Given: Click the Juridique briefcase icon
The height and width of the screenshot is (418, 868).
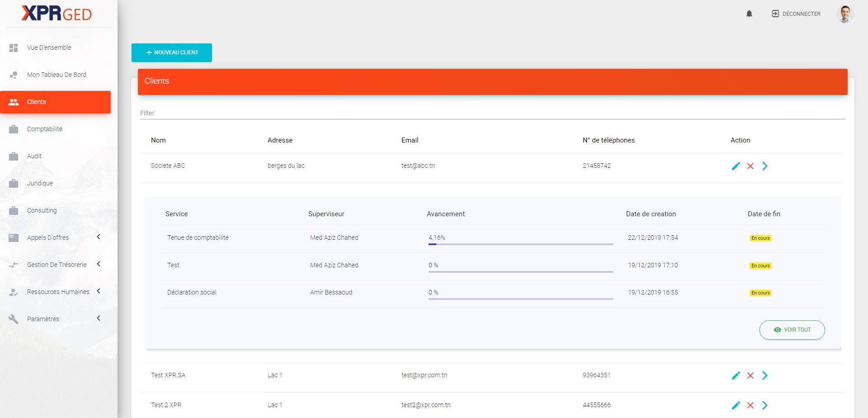Looking at the screenshot, I should pos(14,183).
